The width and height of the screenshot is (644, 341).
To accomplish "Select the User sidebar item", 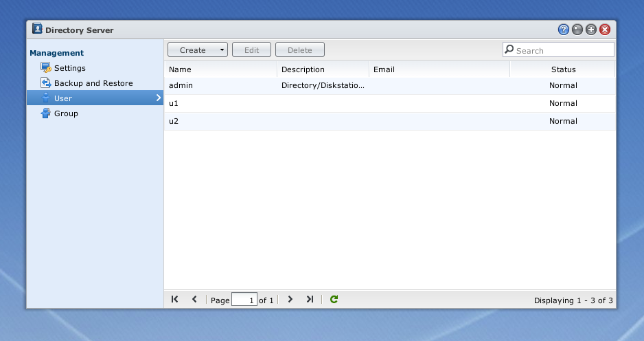I will coord(95,98).
